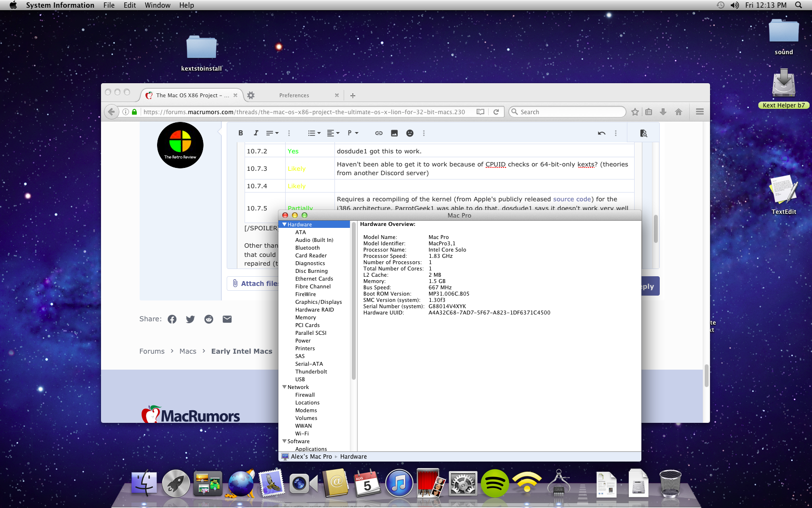Click the System Information sidebar scrollbar
812x508 pixels.
353,301
